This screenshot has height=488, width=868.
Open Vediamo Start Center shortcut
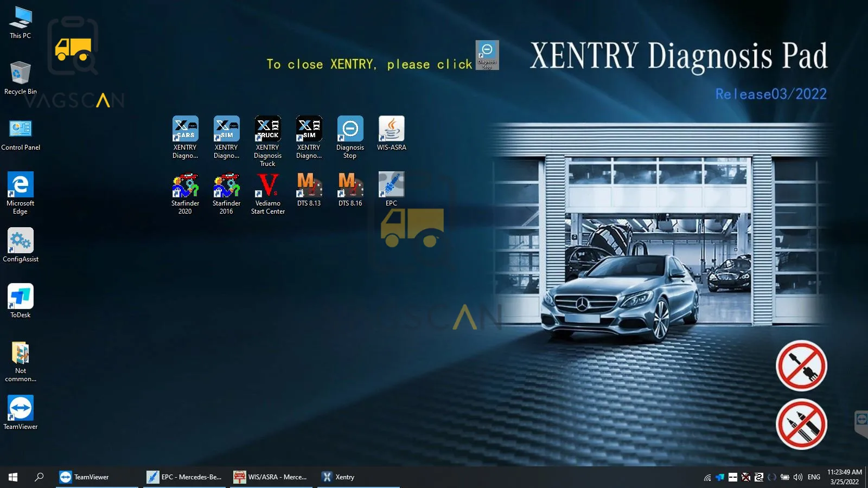[267, 194]
